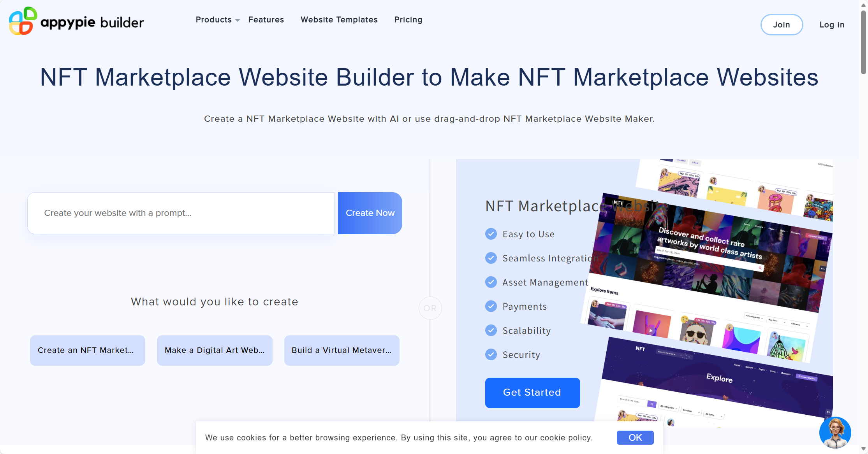Image resolution: width=868 pixels, height=454 pixels.
Task: Open the Features menu item
Action: [266, 20]
